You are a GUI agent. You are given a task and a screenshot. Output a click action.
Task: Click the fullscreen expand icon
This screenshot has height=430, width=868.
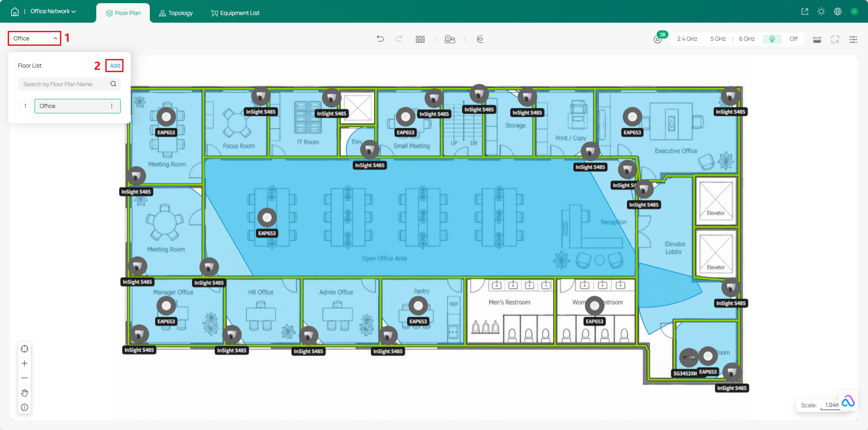point(835,40)
